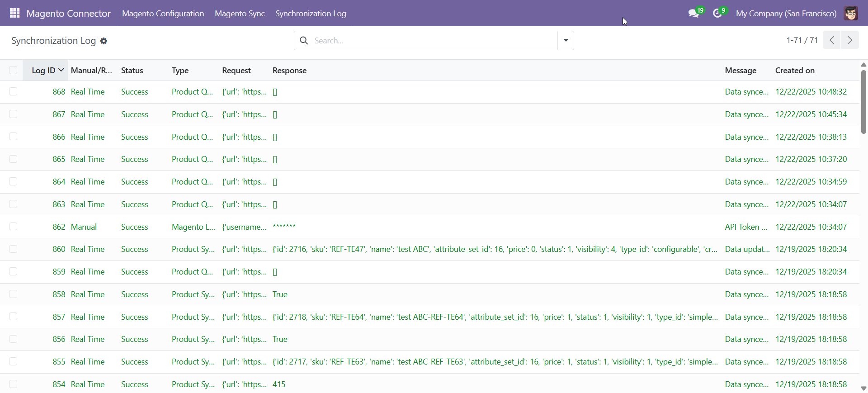Select the checkbox for log 868
The width and height of the screenshot is (868, 393).
point(13,92)
